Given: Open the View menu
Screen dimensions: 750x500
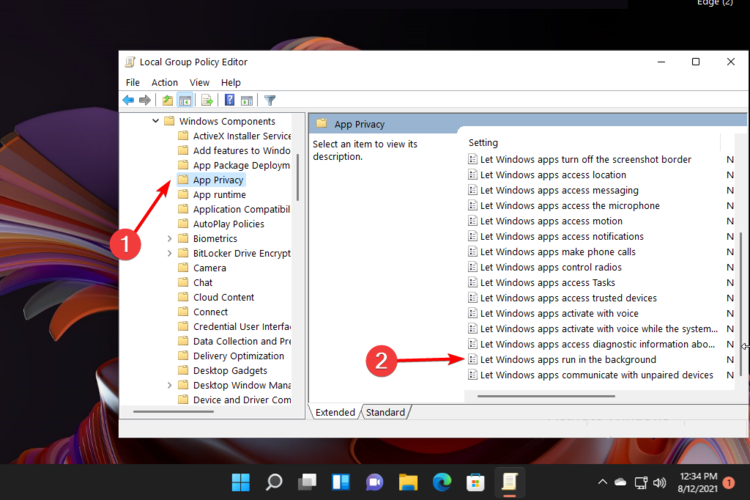Looking at the screenshot, I should pos(199,82).
